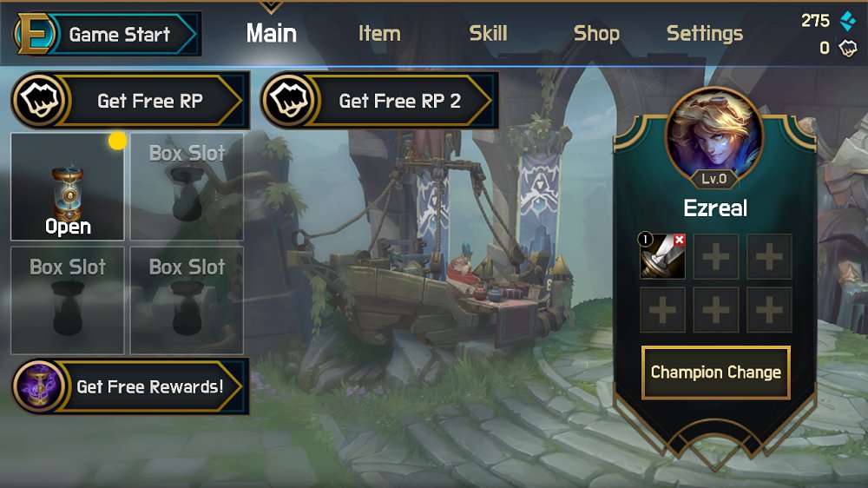The height and width of the screenshot is (488, 868).
Task: Click the gold E game logo
Action: click(35, 34)
